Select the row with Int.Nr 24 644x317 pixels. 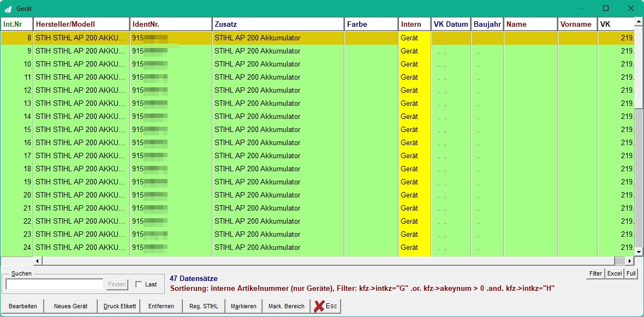tap(317, 248)
